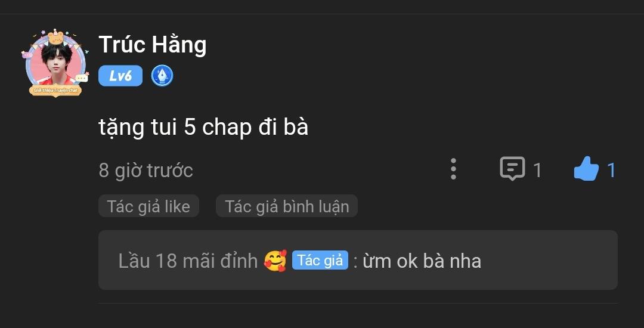This screenshot has height=328, width=644.
Task: Click the blue "Tác giả" badge in the reply
Action: pyautogui.click(x=320, y=260)
